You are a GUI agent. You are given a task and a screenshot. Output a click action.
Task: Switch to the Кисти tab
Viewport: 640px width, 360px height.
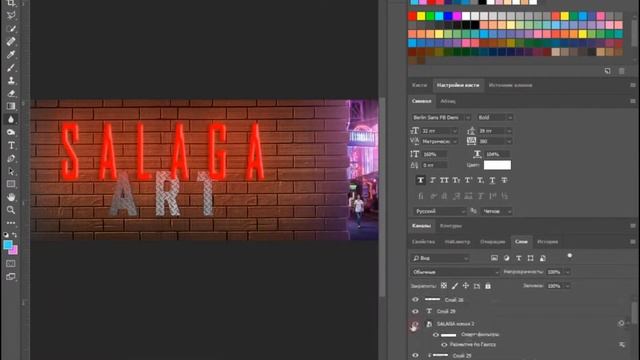click(419, 85)
